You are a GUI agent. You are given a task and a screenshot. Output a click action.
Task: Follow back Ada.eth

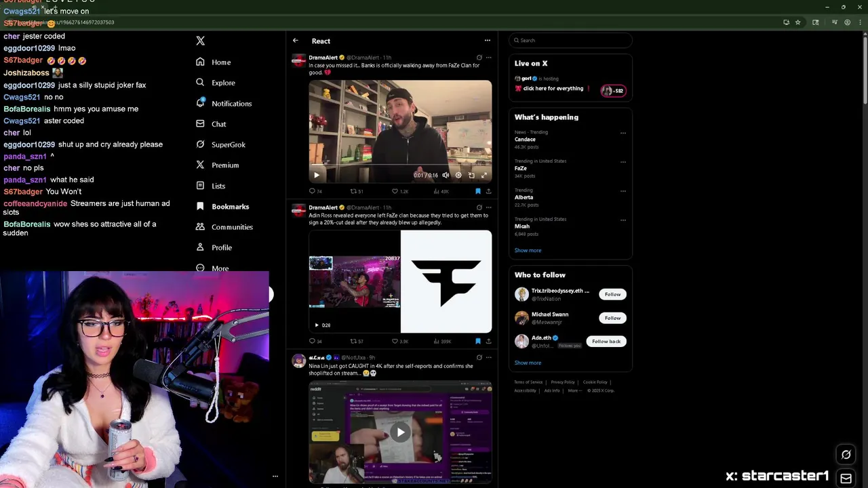tap(606, 342)
